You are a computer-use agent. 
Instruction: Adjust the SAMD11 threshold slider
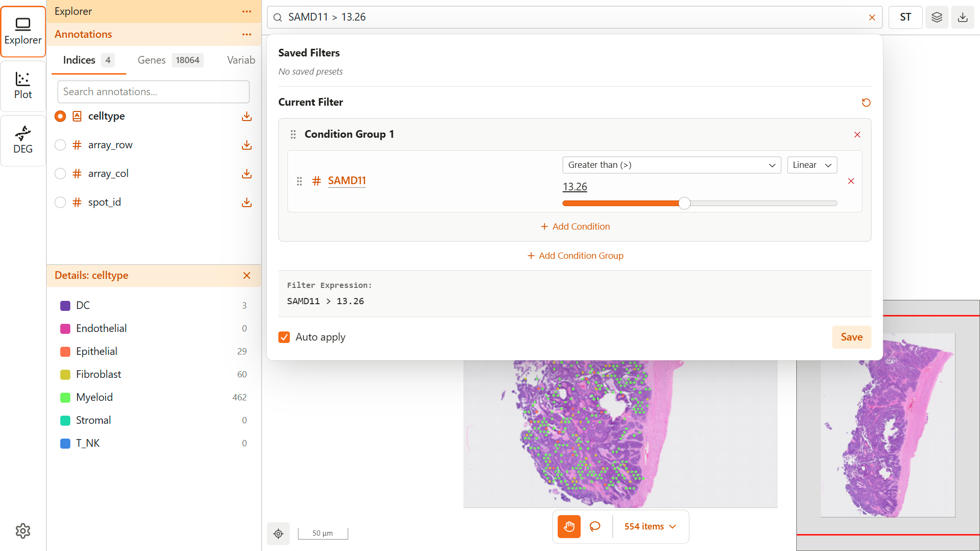point(684,203)
